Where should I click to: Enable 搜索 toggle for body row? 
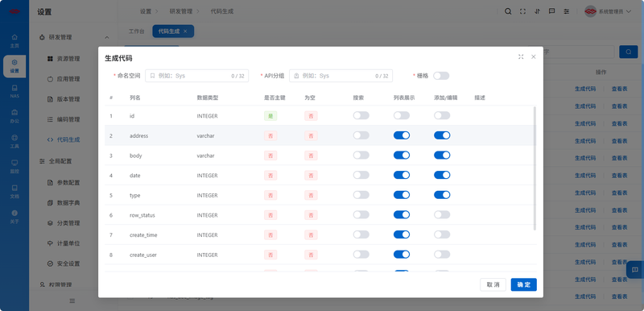[361, 155]
